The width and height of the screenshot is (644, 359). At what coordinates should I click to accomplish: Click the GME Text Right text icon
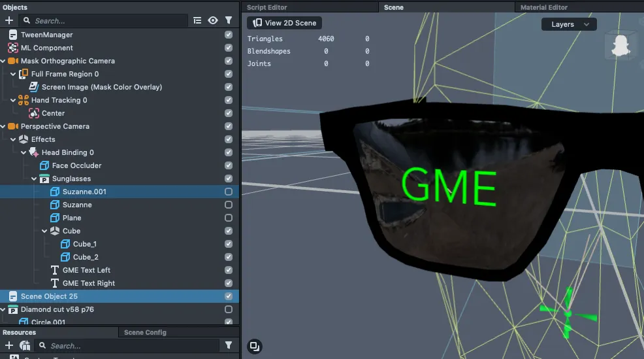coord(55,283)
